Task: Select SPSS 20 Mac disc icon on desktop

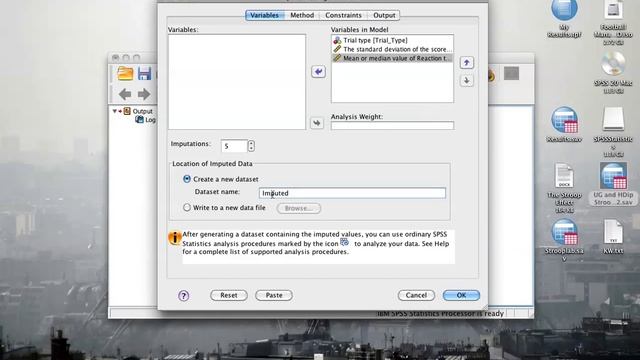Action: (613, 64)
